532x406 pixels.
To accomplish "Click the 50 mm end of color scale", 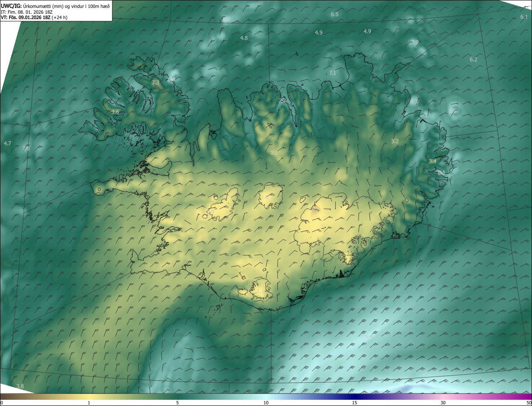I will [528, 402].
